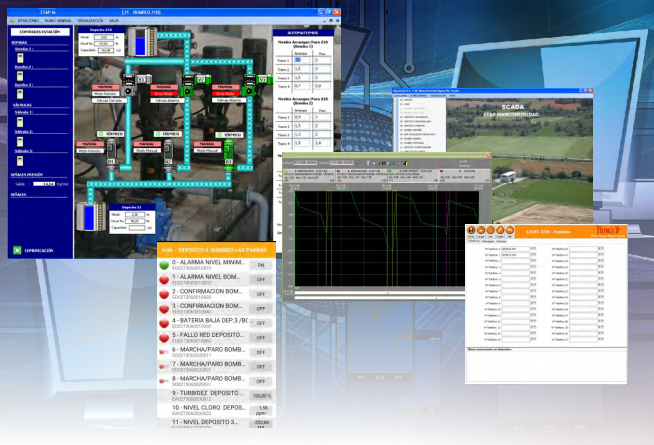Viewport: 654px width, 445px height.
Task: Toggle OFF button for 7 - Marcha/Paro Bomb
Action: click(261, 367)
